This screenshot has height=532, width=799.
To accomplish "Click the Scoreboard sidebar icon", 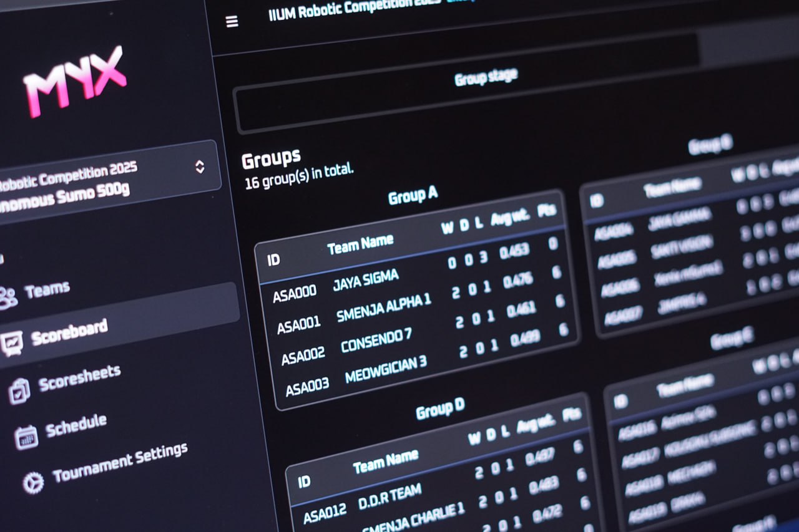I will point(12,342).
